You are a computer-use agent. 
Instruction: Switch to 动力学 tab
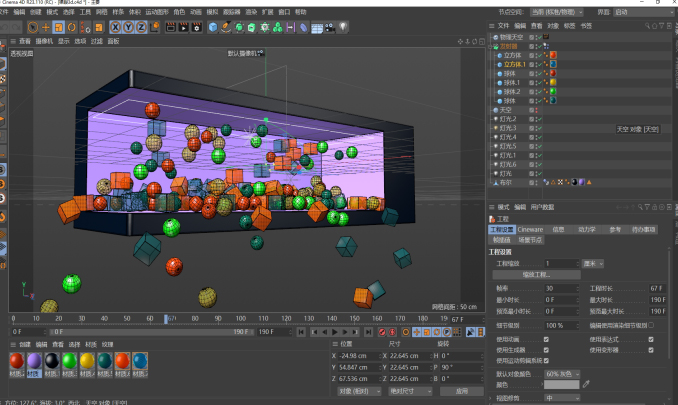pos(587,230)
